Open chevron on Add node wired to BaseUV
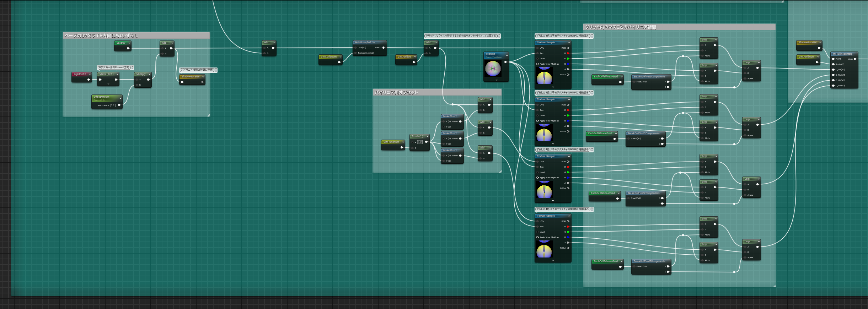This screenshot has height=309, width=868. coord(172,43)
